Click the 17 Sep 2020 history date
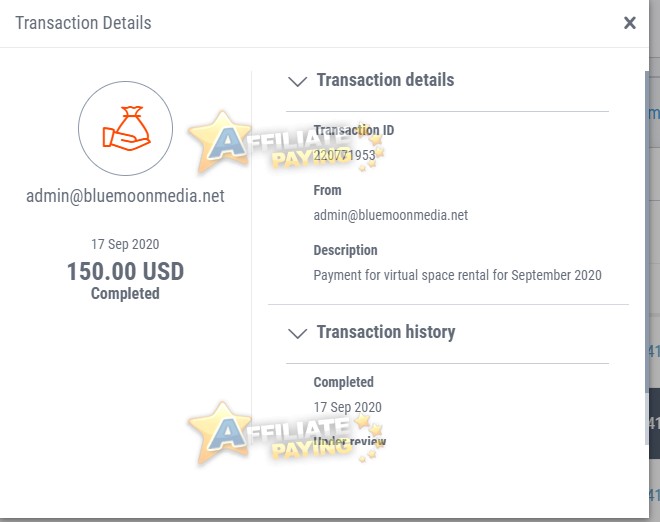The height and width of the screenshot is (522, 660). [x=347, y=407]
